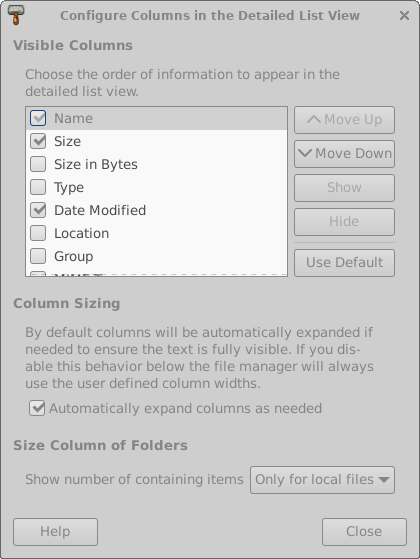Viewport: 420px width, 559px height.
Task: Uncheck the Date Modified column checkbox
Action: pos(38,210)
